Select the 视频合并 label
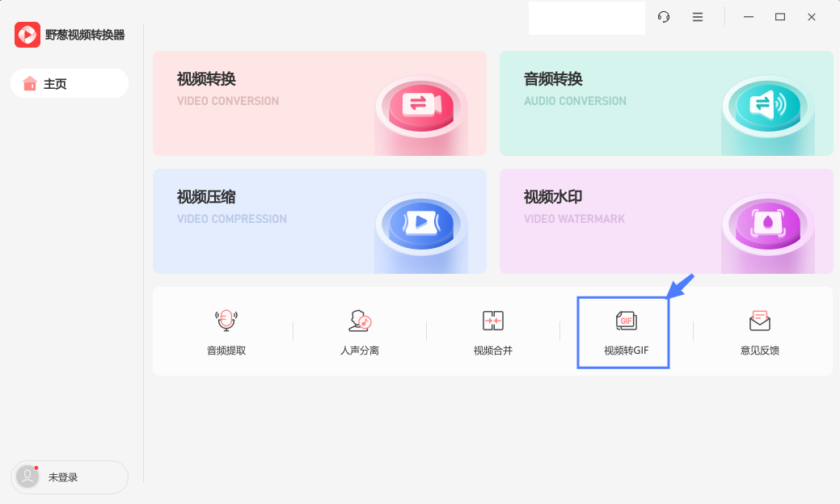 pos(493,351)
